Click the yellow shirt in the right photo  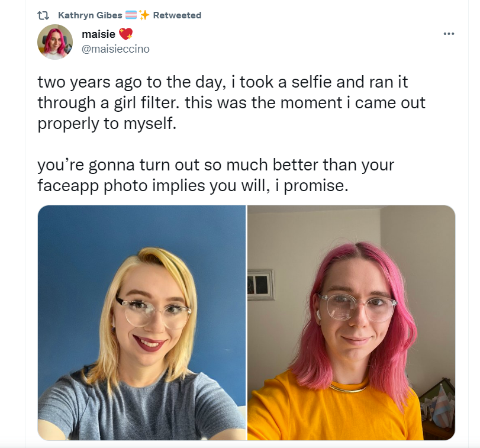pyautogui.click(x=334, y=410)
